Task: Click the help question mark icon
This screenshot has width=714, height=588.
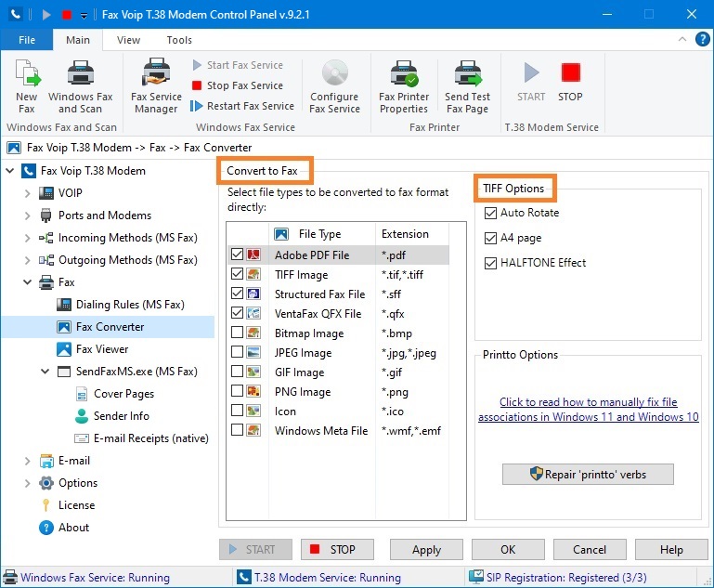Action: coord(702,39)
